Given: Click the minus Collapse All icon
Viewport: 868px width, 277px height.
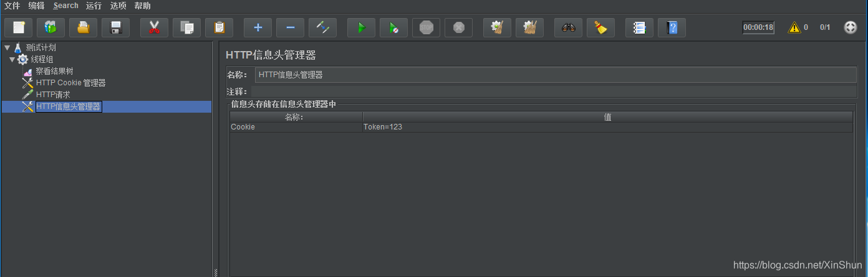Looking at the screenshot, I should click(290, 27).
